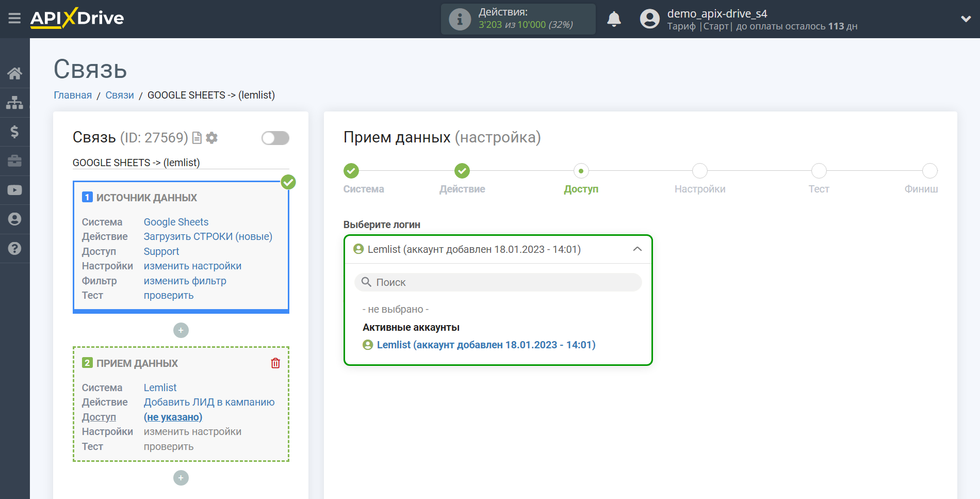Open briefcase icon in sidebar
This screenshot has width=980, height=499.
pyautogui.click(x=14, y=161)
